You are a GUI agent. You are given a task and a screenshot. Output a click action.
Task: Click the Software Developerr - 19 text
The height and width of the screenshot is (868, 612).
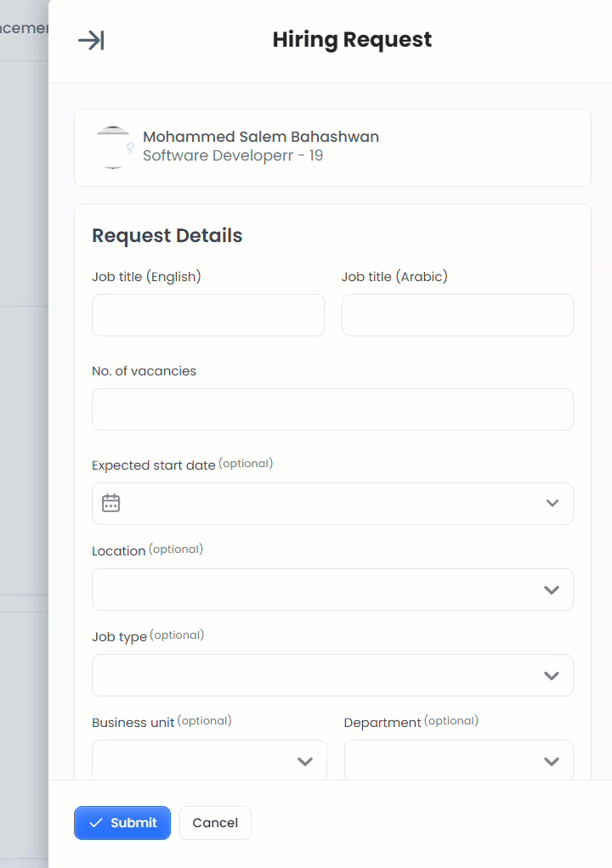[x=233, y=155]
